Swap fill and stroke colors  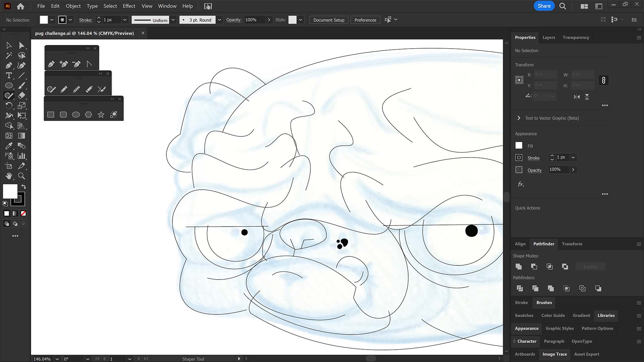point(24,186)
